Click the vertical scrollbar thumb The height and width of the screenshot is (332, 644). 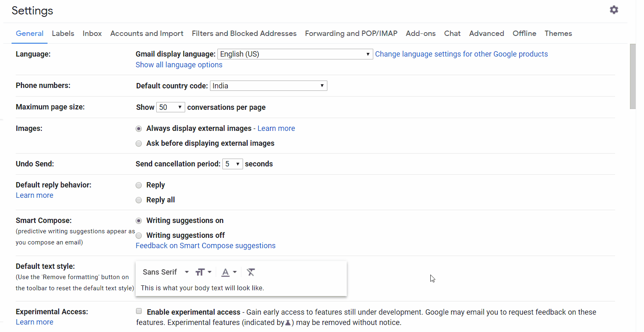point(632,76)
